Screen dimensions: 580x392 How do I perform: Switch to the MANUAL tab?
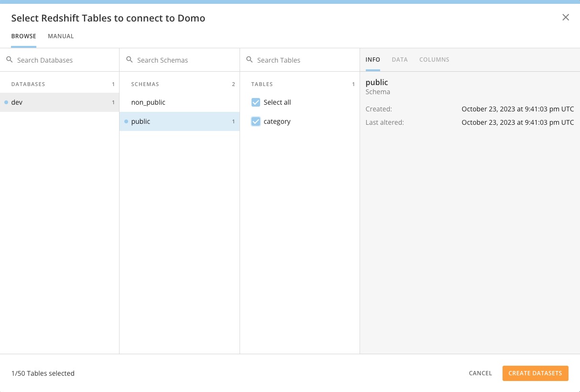click(61, 36)
